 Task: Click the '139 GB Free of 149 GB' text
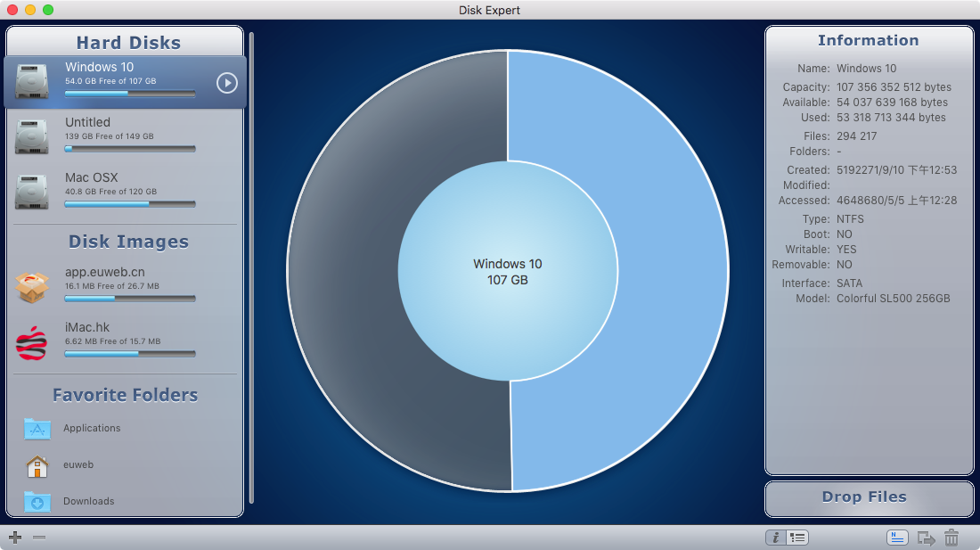(110, 136)
